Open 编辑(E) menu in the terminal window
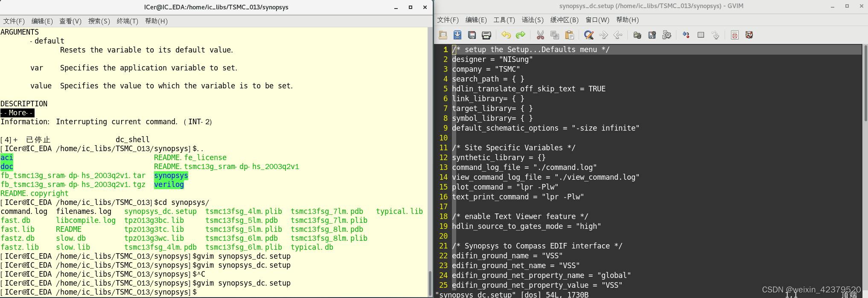868x298 pixels. pos(42,21)
